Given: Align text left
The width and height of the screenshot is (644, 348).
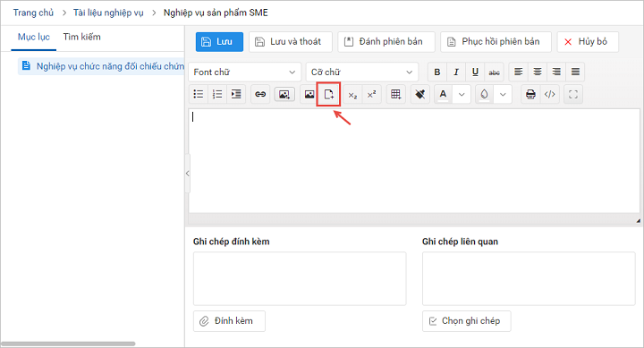Looking at the screenshot, I should pos(518,72).
